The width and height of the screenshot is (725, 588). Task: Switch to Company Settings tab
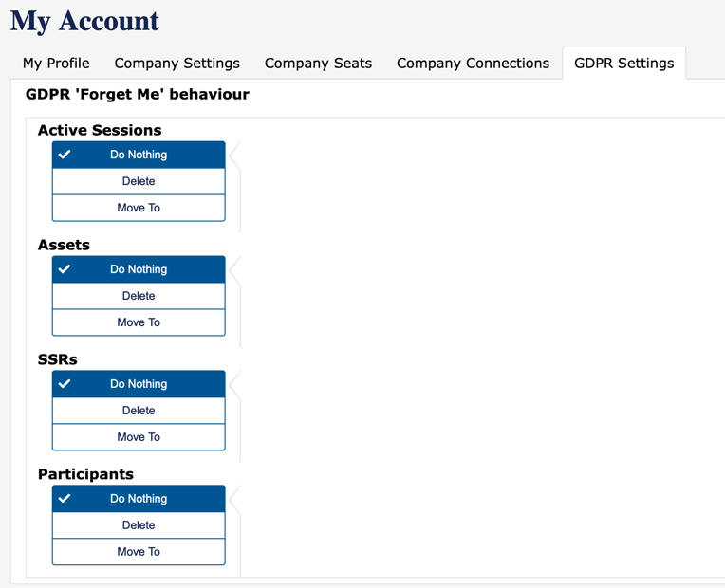click(x=177, y=64)
